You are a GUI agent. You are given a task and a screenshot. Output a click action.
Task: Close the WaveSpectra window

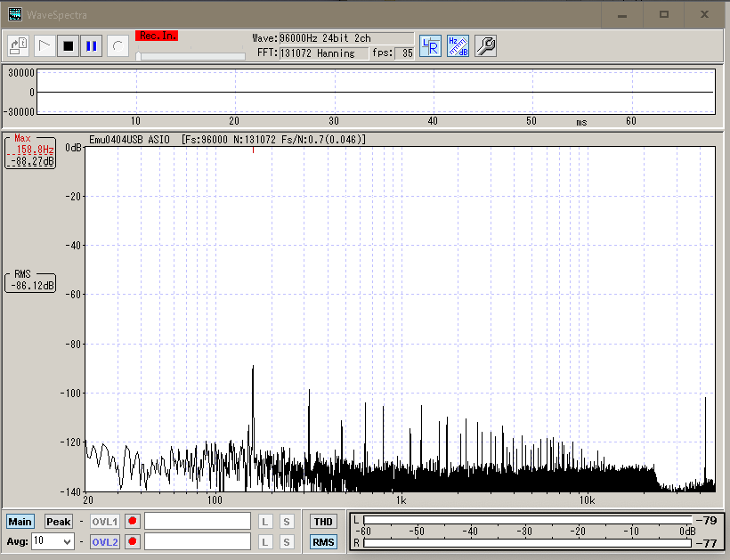(704, 15)
